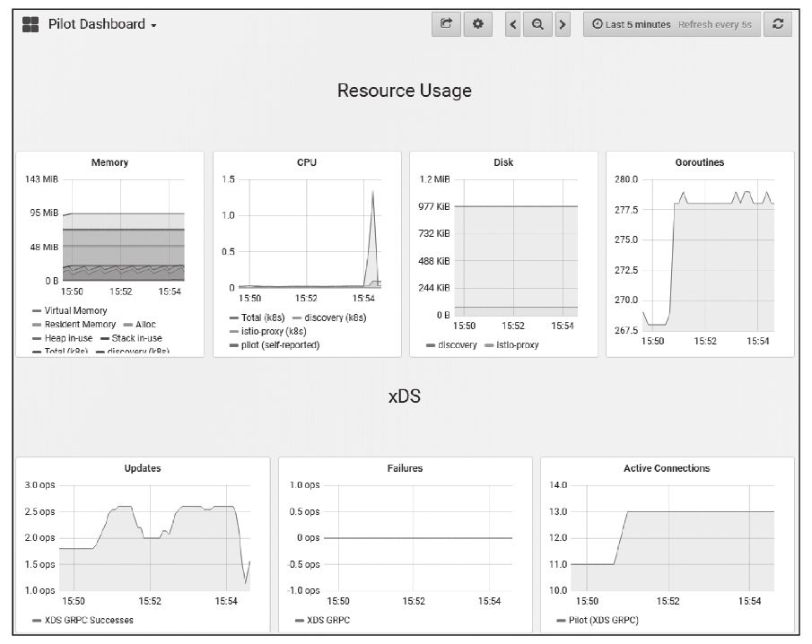The height and width of the screenshot is (644, 812).
Task: Click the share dashboard icon
Action: click(446, 24)
